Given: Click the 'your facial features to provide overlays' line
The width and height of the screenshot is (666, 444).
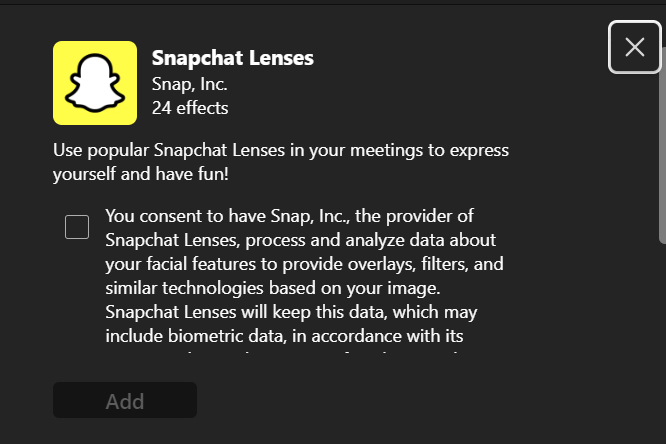Looking at the screenshot, I should pos(303,264).
